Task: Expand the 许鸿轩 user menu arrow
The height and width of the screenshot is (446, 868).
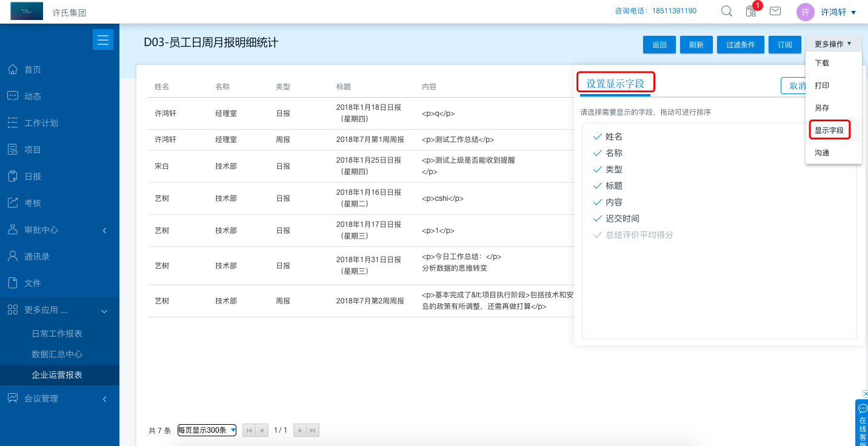Action: coord(853,12)
